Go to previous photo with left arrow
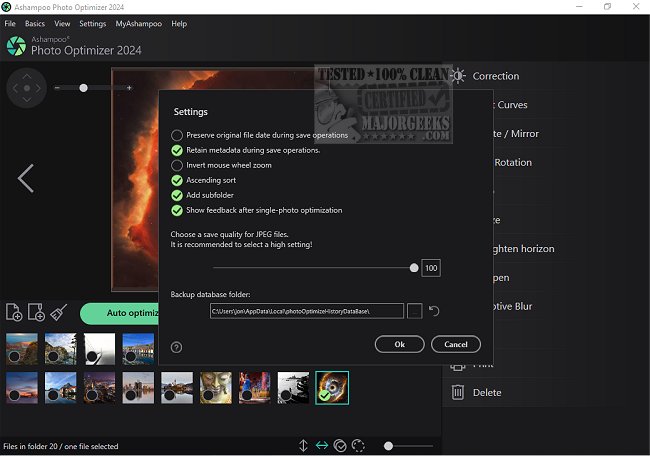Image resolution: width=650 pixels, height=456 pixels. [x=26, y=178]
